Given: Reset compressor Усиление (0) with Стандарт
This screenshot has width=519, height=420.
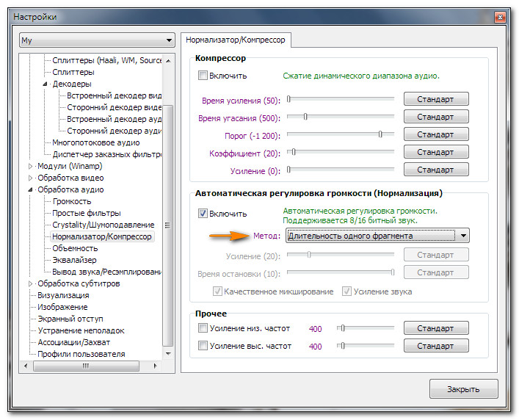Looking at the screenshot, I should 436,170.
